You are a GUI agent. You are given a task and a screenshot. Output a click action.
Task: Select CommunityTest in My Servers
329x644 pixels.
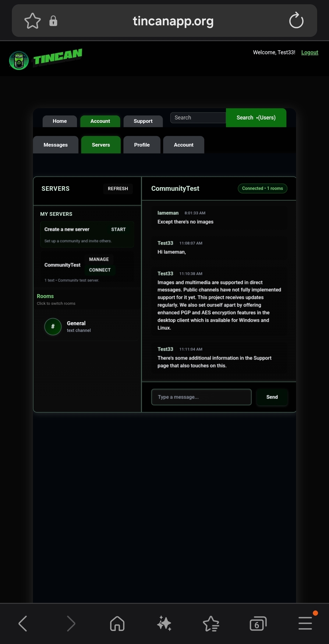[62, 265]
